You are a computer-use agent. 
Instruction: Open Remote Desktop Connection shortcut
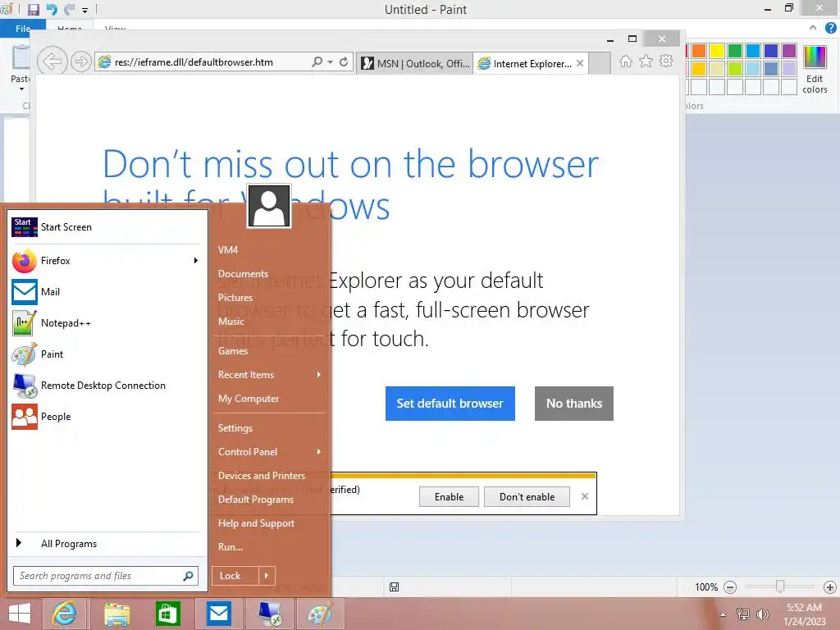click(x=104, y=386)
